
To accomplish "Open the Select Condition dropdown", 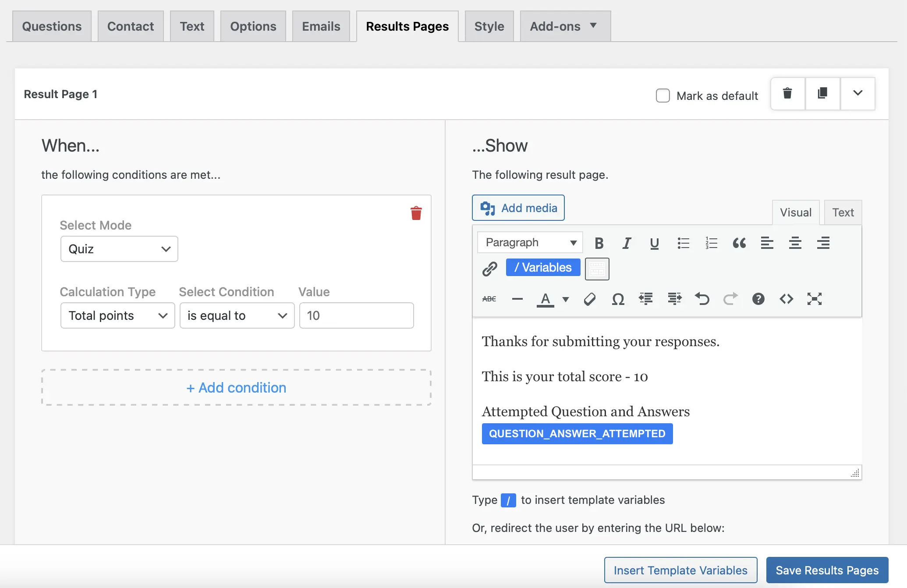I will 237,315.
